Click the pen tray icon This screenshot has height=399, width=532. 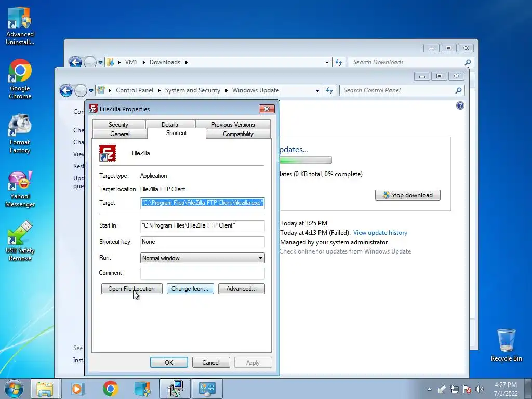442,389
